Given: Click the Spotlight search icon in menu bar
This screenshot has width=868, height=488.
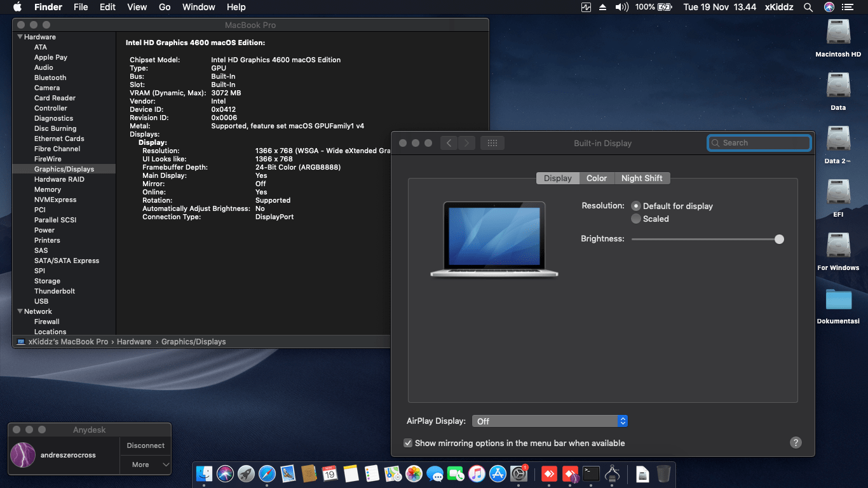Looking at the screenshot, I should 808,7.
